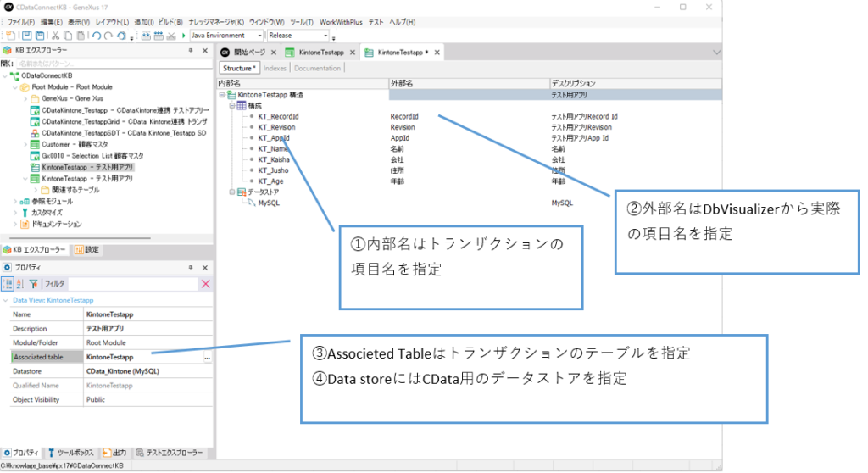Switch to the ツールボックス bottom tab
The image size is (868, 473).
70,453
